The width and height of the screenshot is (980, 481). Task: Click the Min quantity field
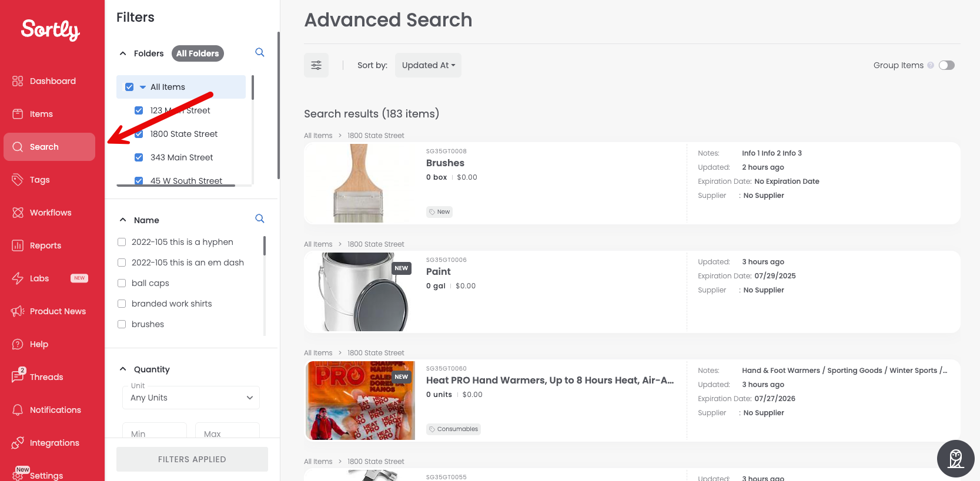[x=155, y=430]
